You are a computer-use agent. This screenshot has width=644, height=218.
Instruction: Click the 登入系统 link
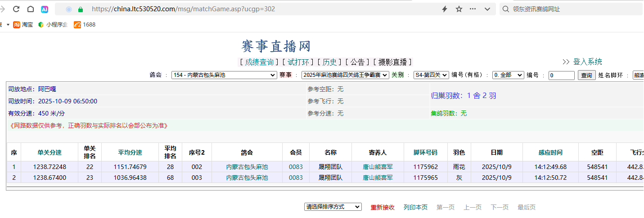[587, 62]
